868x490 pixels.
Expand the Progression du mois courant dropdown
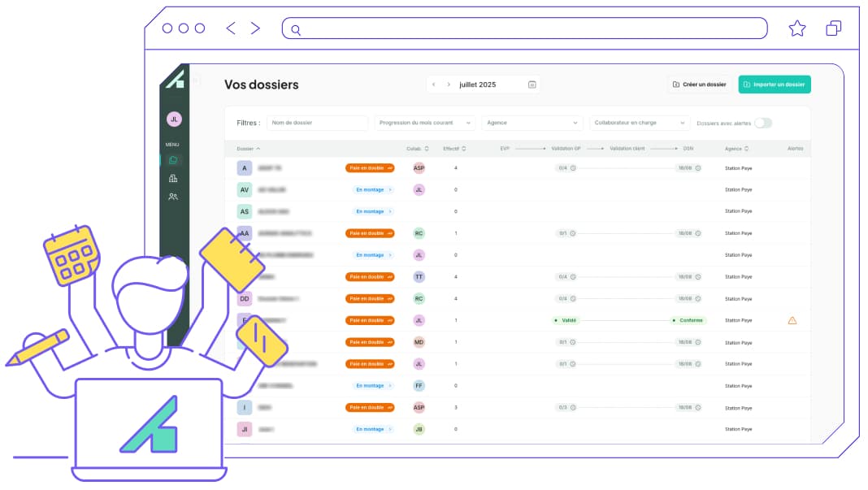(x=425, y=123)
